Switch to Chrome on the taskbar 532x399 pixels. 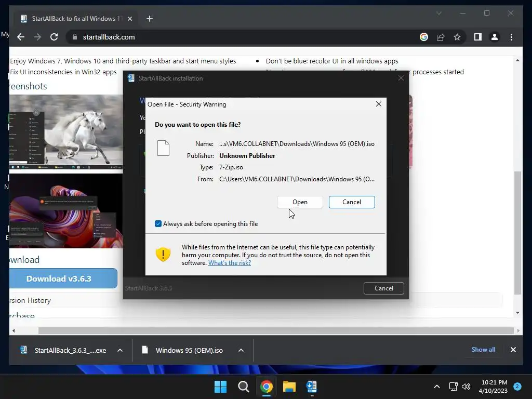pos(267,387)
